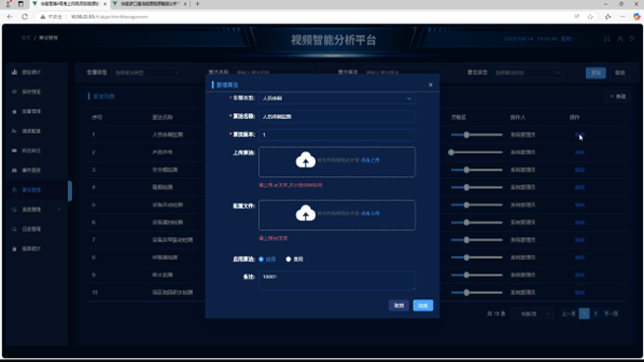Image resolution: width=644 pixels, height=362 pixels.
Task: Click the 点击上传 link in 上传算法 box
Action: pyautogui.click(x=370, y=160)
